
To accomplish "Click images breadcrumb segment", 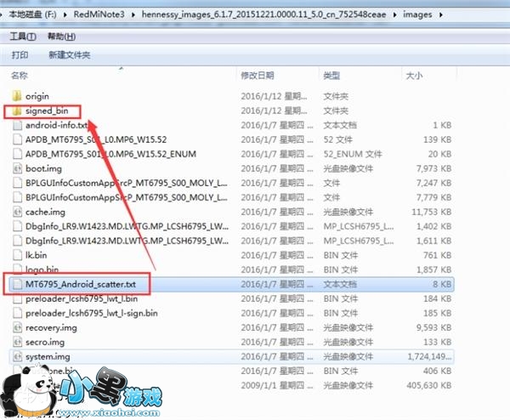I will 417,14.
